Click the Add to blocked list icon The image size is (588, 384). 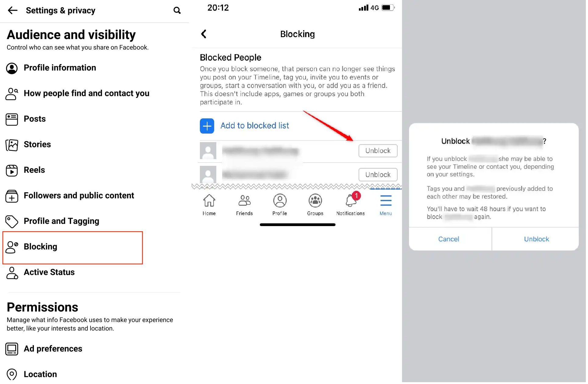207,126
